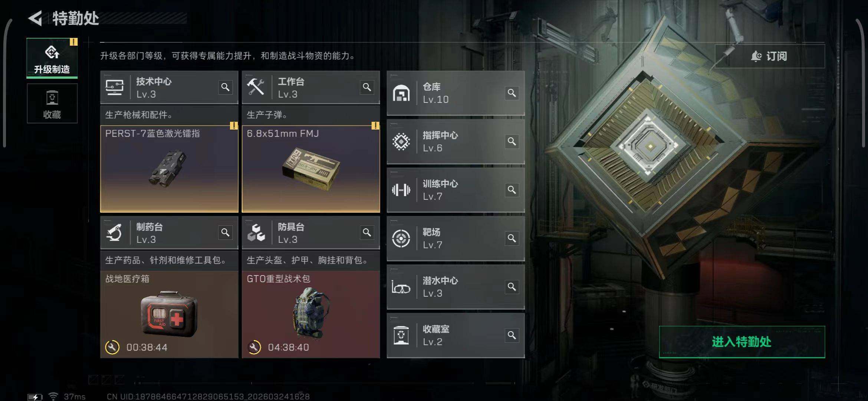Open the 收藏室 Lv.2 department

(x=456, y=335)
